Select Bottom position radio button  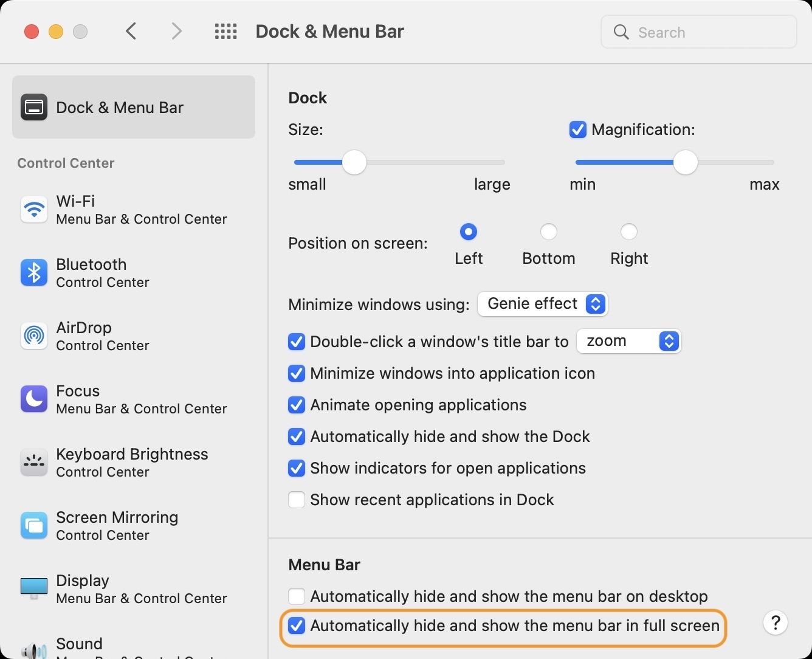click(548, 232)
